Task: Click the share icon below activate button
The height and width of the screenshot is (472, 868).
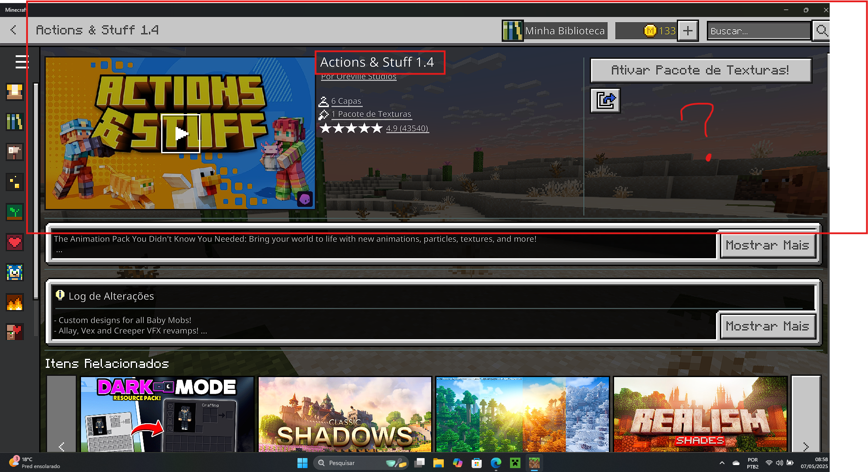Action: [605, 101]
